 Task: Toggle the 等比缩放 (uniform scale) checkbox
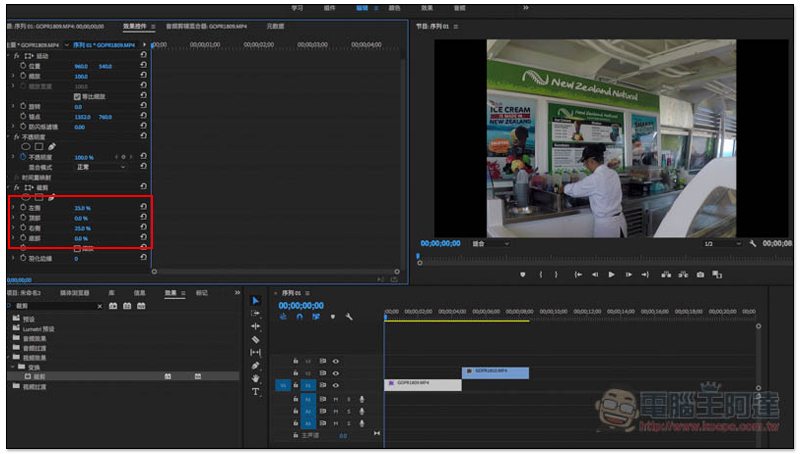click(x=78, y=96)
